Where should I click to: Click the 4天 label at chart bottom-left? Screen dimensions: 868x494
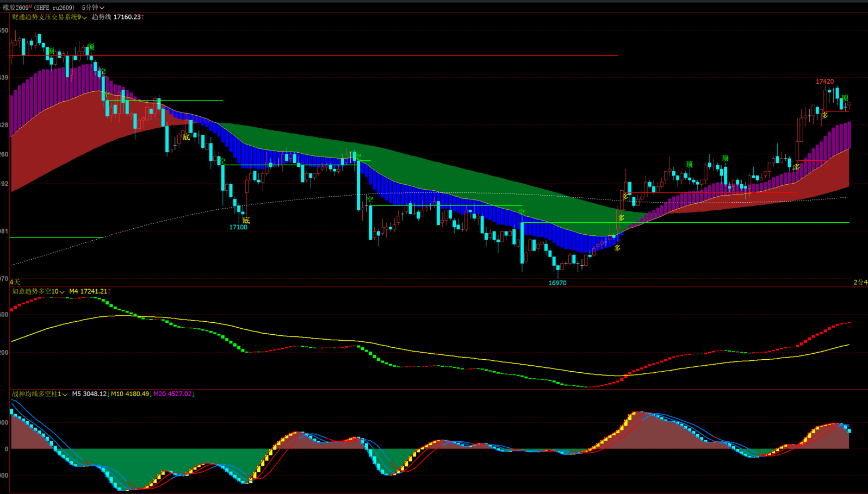15,282
